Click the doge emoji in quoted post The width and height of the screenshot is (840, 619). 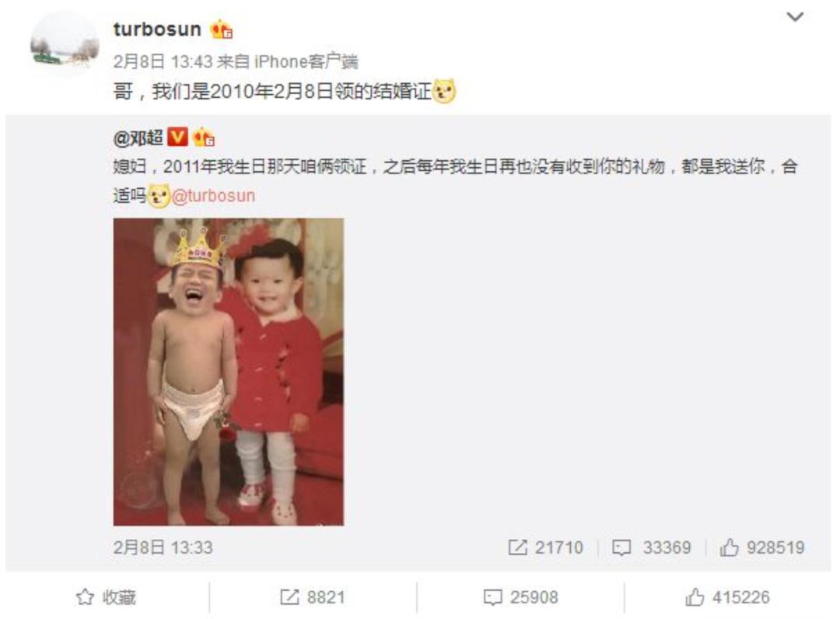click(159, 195)
